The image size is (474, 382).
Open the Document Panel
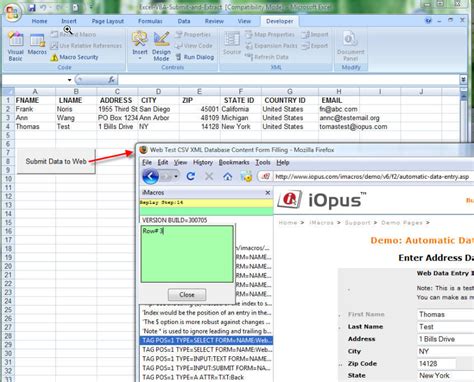[351, 46]
